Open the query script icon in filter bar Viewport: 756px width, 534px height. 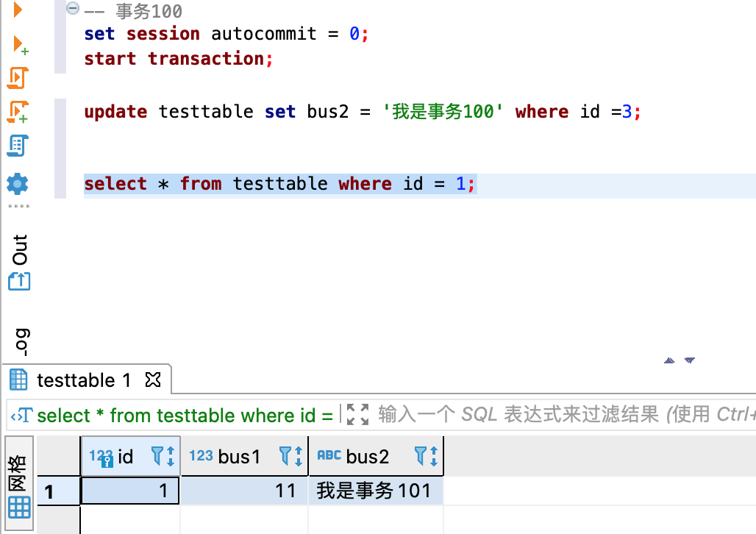pos(22,416)
